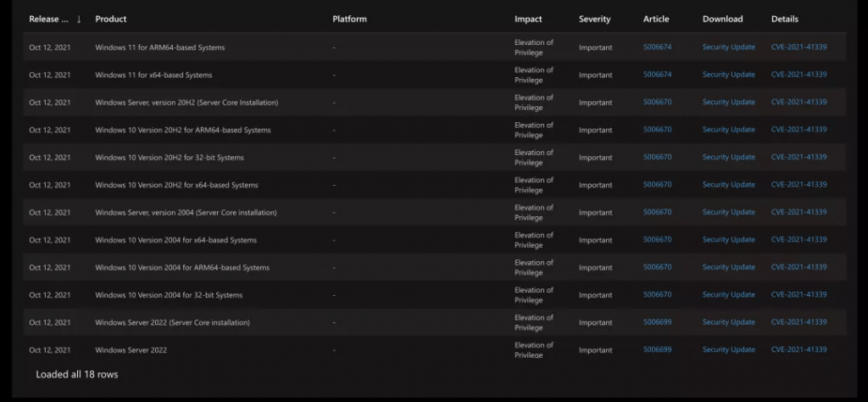This screenshot has height=402, width=868.
Task: Open Security Update for Windows 10 2004 ARM64
Action: 728,267
